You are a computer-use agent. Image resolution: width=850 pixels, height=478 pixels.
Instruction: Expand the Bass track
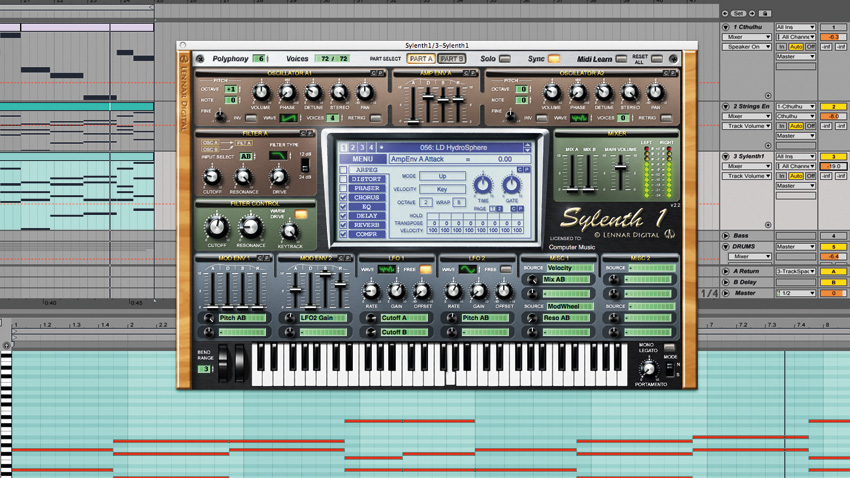coord(725,236)
